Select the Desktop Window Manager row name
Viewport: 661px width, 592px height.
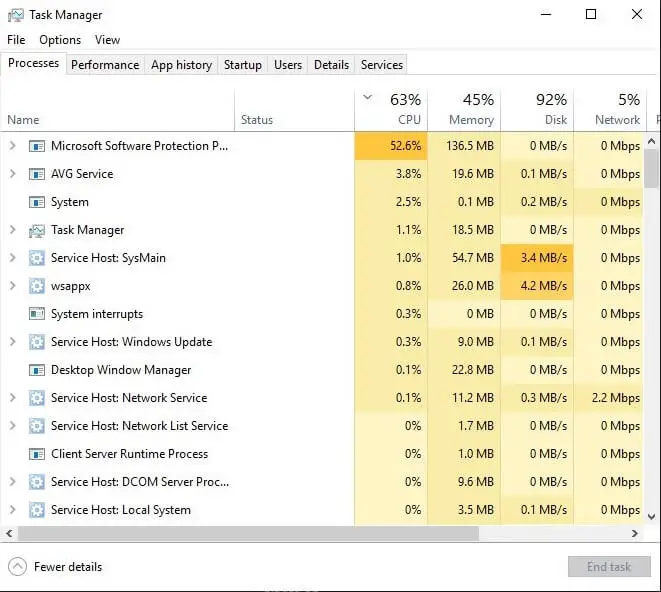[121, 370]
